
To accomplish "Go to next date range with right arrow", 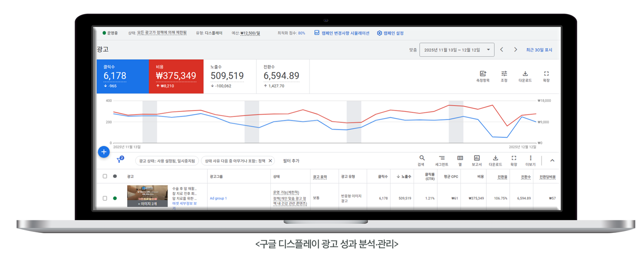I will pos(515,50).
